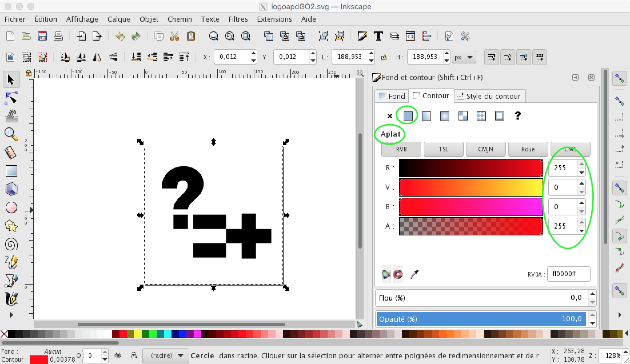Viewport: 630px width, 364px height.
Task: Choose the circle/ellipse tool
Action: pos(11,208)
